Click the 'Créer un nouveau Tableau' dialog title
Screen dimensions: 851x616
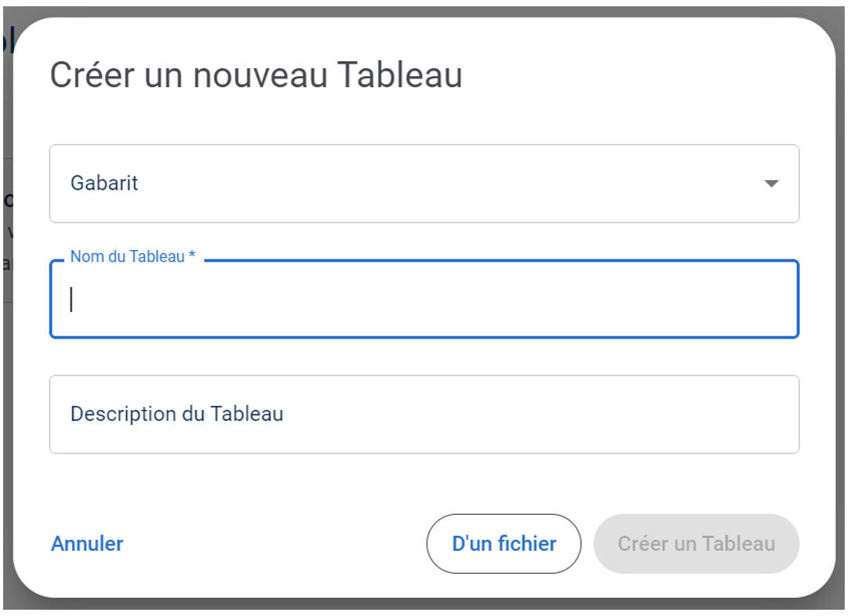(x=256, y=75)
